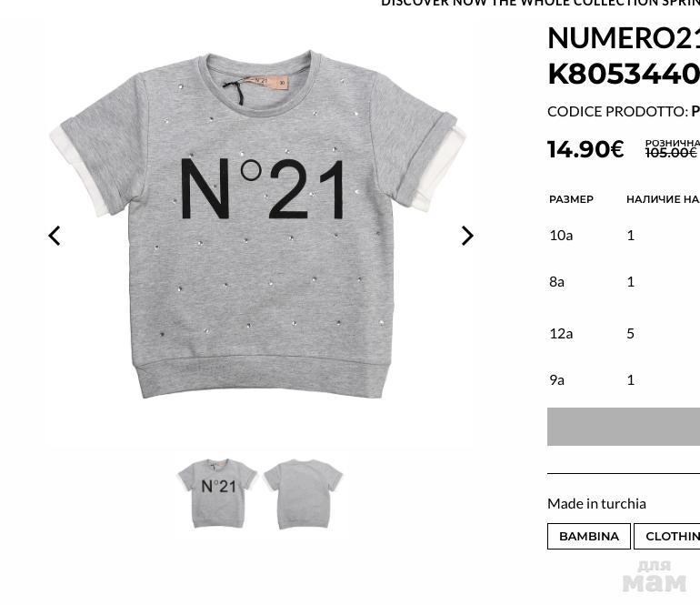
Task: Select size 12a row
Action: coord(624,333)
